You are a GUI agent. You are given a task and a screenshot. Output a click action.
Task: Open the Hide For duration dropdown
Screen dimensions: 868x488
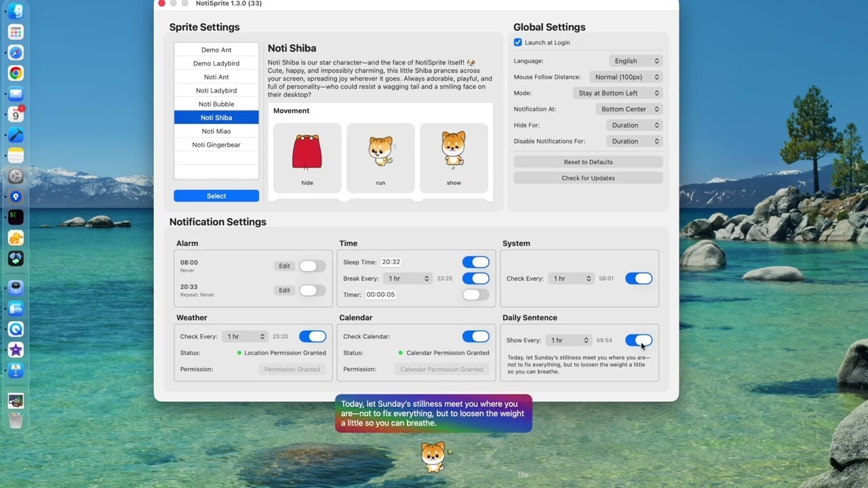click(633, 125)
